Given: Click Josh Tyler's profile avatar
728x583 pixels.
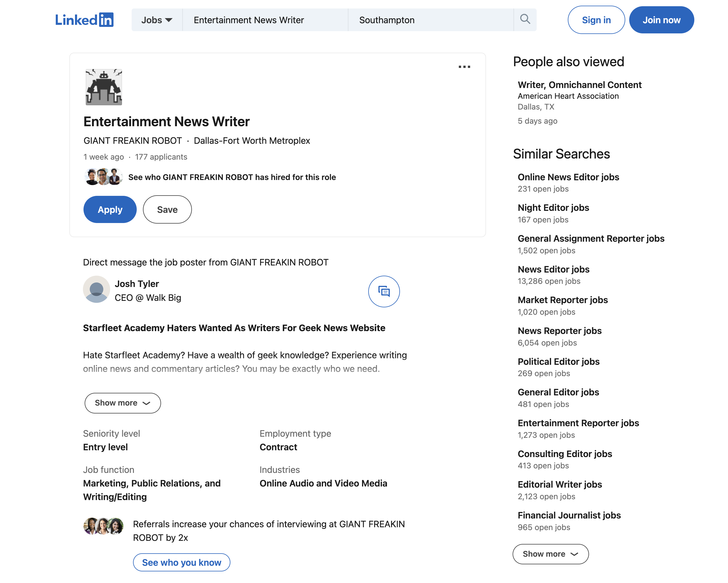Looking at the screenshot, I should 96,289.
